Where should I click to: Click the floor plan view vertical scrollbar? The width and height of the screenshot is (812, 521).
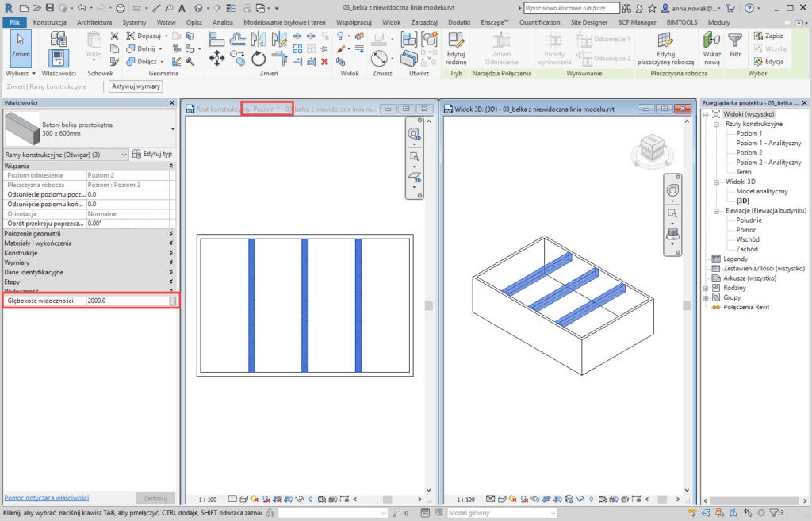(x=429, y=305)
